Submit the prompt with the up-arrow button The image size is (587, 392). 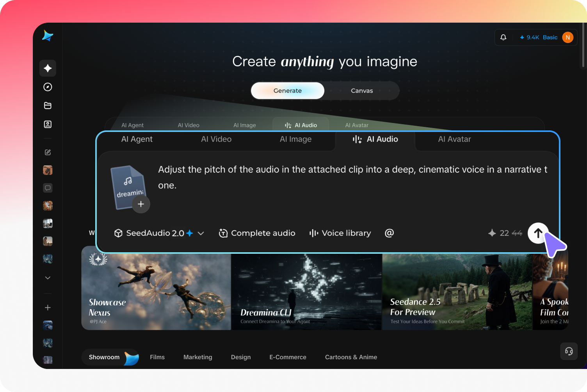(x=538, y=233)
